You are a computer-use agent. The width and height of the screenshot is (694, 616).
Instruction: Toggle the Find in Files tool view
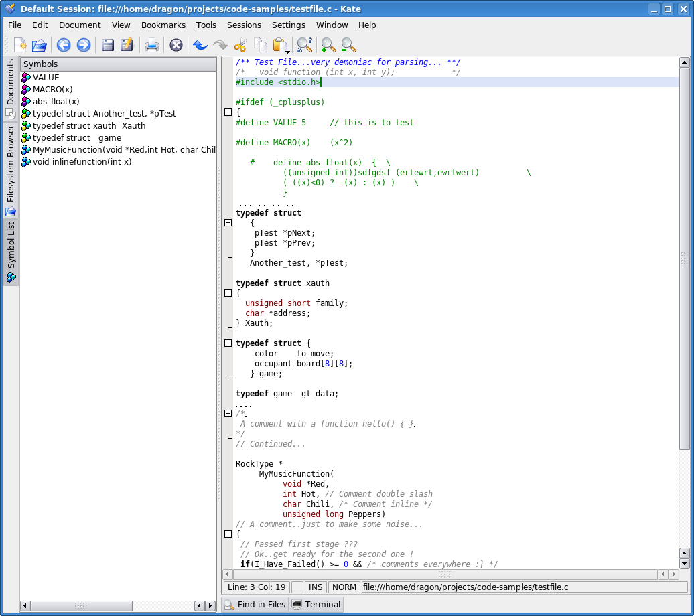pyautogui.click(x=255, y=604)
